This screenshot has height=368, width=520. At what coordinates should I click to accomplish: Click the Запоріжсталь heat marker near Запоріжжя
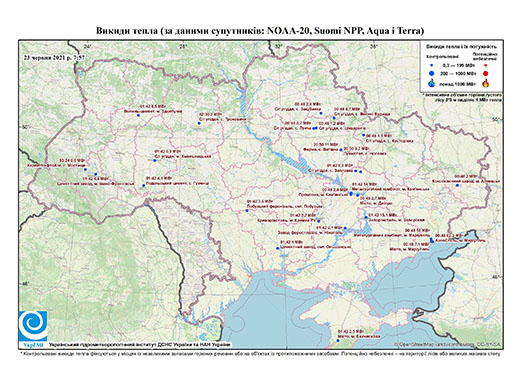pyautogui.click(x=366, y=217)
